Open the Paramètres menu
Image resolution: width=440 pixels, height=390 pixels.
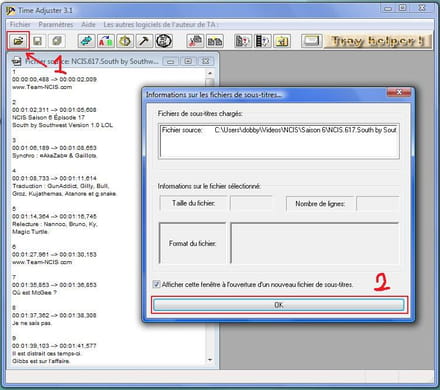pos(56,25)
